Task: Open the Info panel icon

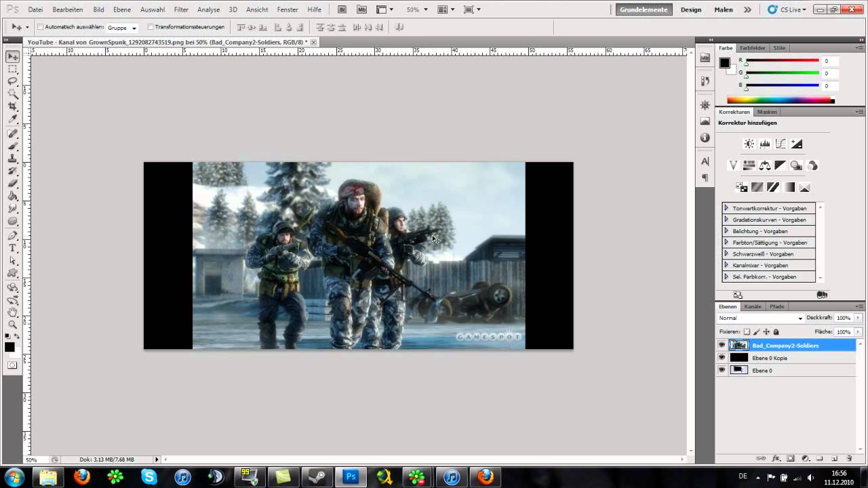Action: (x=705, y=137)
